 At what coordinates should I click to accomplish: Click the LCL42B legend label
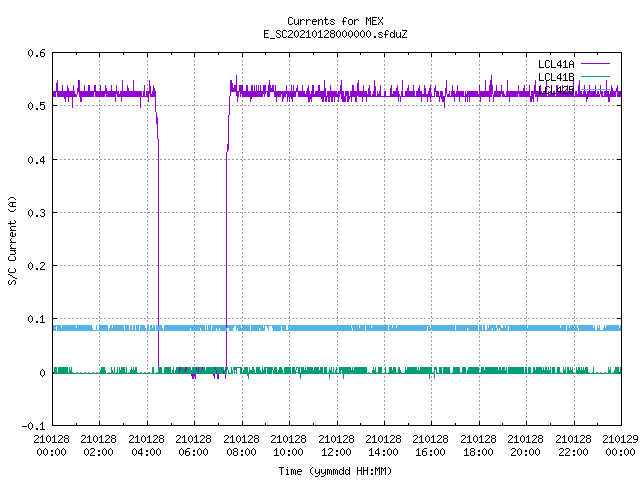(x=556, y=90)
